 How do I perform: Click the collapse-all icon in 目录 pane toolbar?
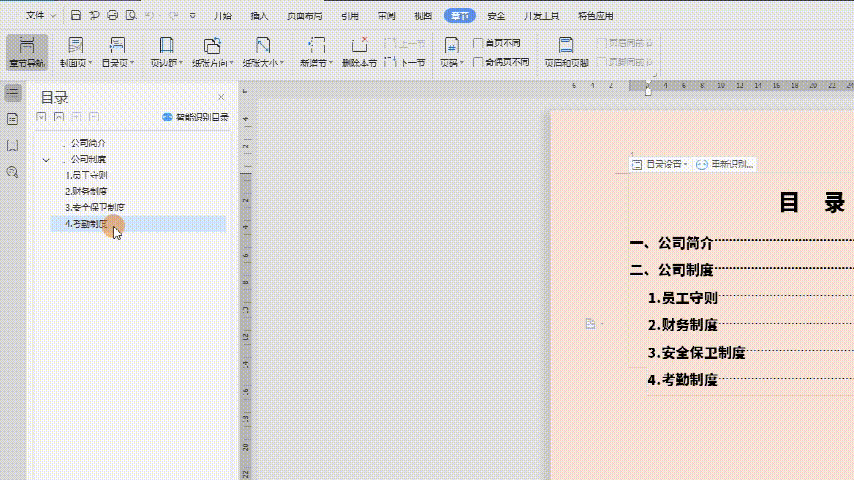[59, 117]
